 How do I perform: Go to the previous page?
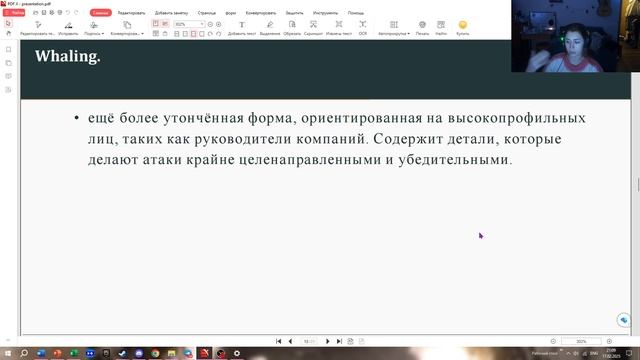290,341
